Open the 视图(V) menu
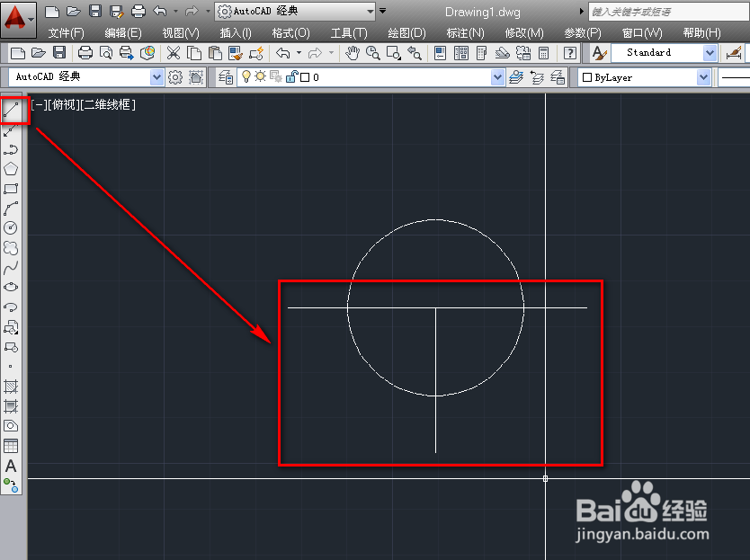Image resolution: width=750 pixels, height=560 pixels. (181, 33)
